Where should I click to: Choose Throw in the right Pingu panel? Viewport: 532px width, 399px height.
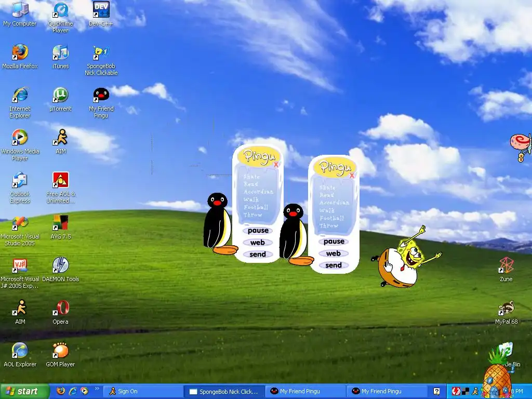click(329, 225)
